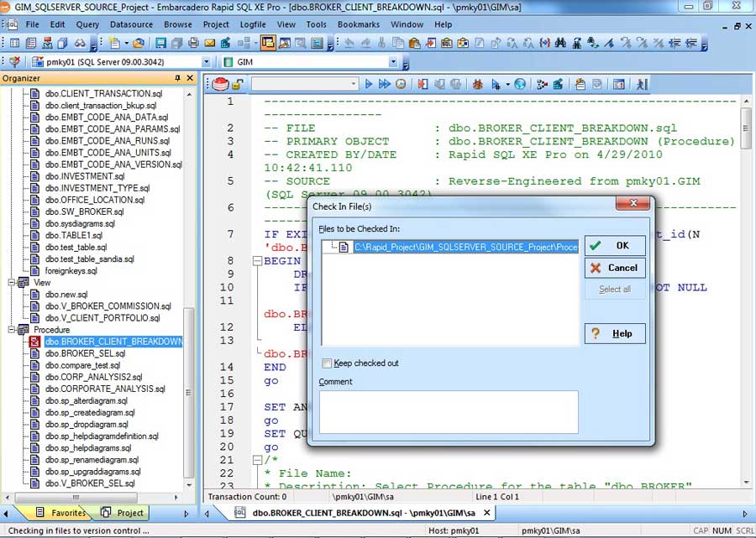Open the Datasource menu
Image resolution: width=756 pixels, height=538 pixels.
131,24
